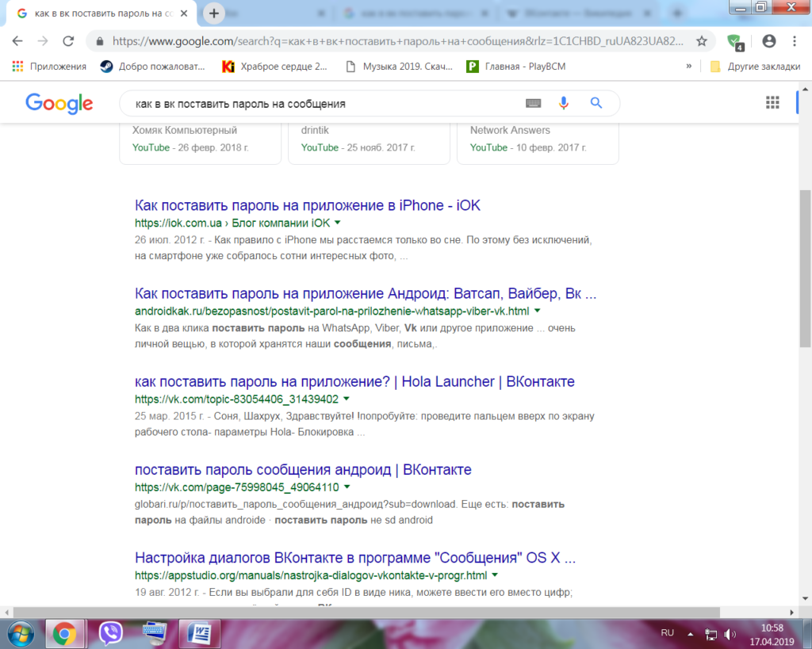This screenshot has height=649, width=812.
Task: Show hidden bookmarks with the » chevron
Action: (689, 67)
